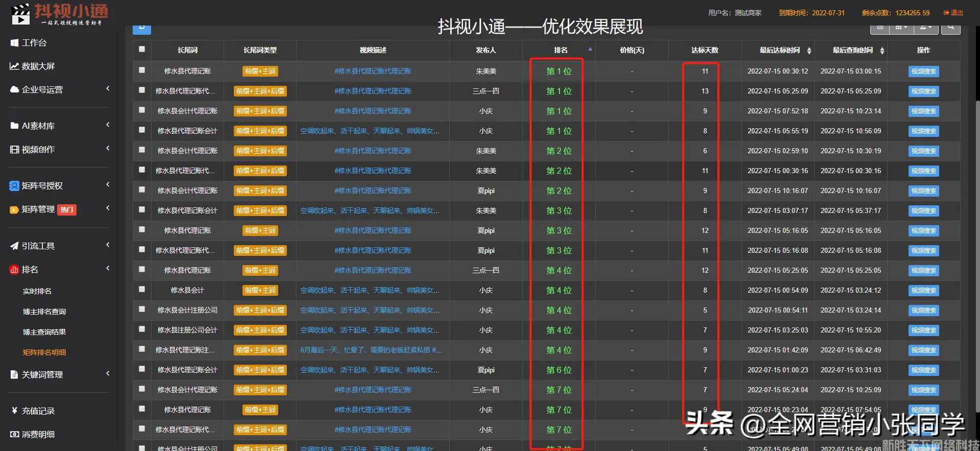
Task: Check the 修水县会计 keyword row
Action: [x=142, y=290]
